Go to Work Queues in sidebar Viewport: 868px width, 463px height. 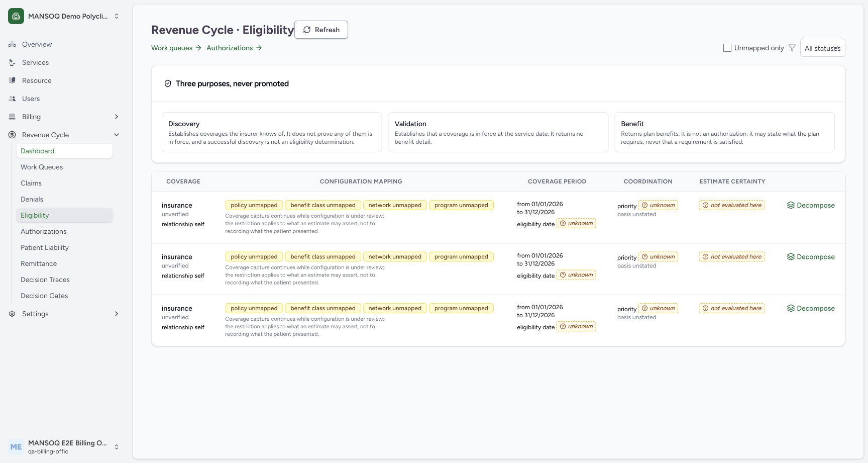tap(64, 167)
